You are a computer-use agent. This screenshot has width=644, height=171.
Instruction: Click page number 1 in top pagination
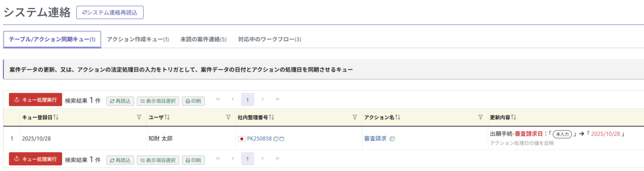pos(247,100)
